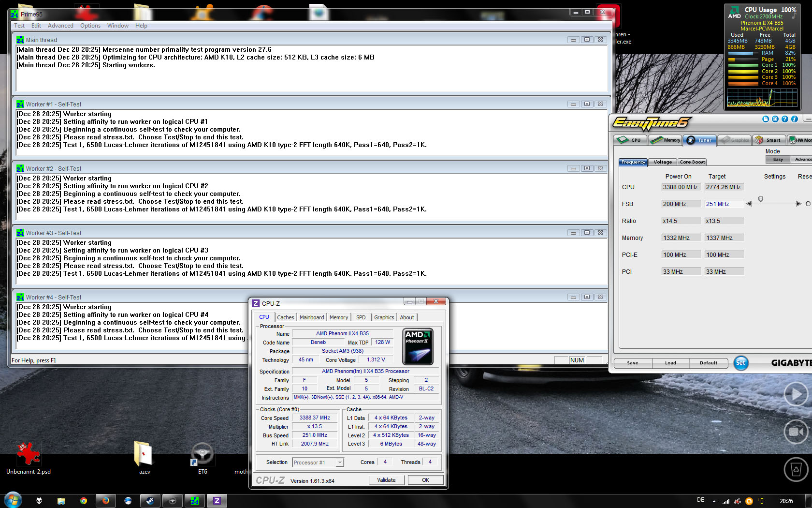Viewport: 812px width, 508px height.
Task: Select the Frequency sub-tab in EasyTune6
Action: [x=633, y=162]
